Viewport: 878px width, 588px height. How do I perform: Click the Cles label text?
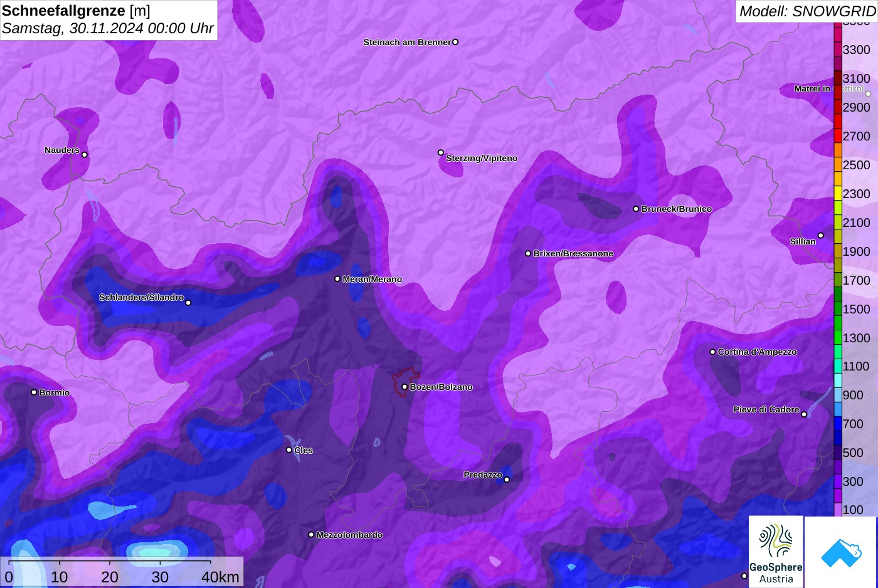coord(304,450)
